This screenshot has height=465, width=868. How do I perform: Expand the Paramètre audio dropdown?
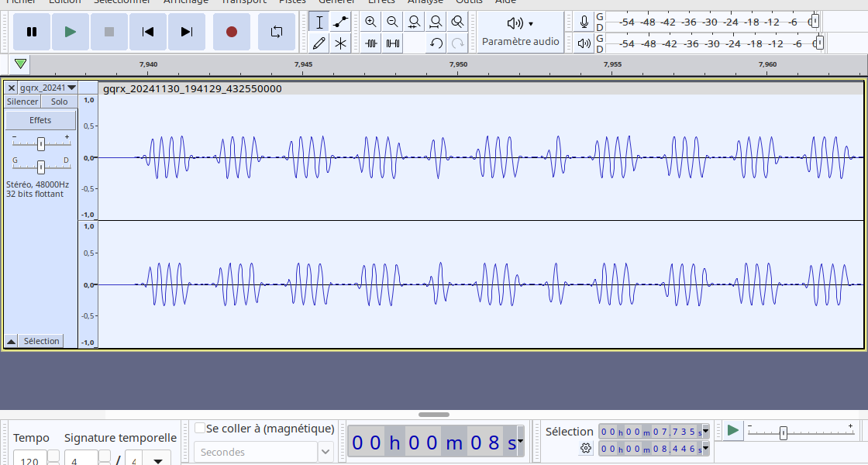[520, 32]
